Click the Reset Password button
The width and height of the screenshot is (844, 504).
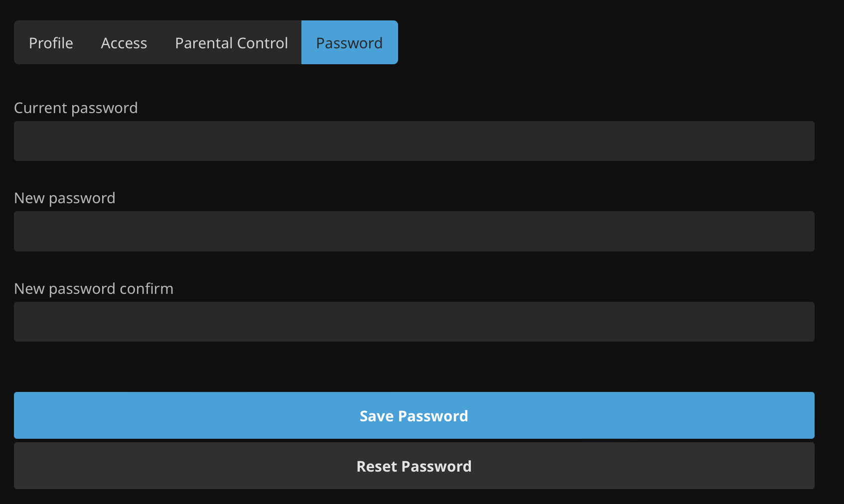[x=414, y=466]
